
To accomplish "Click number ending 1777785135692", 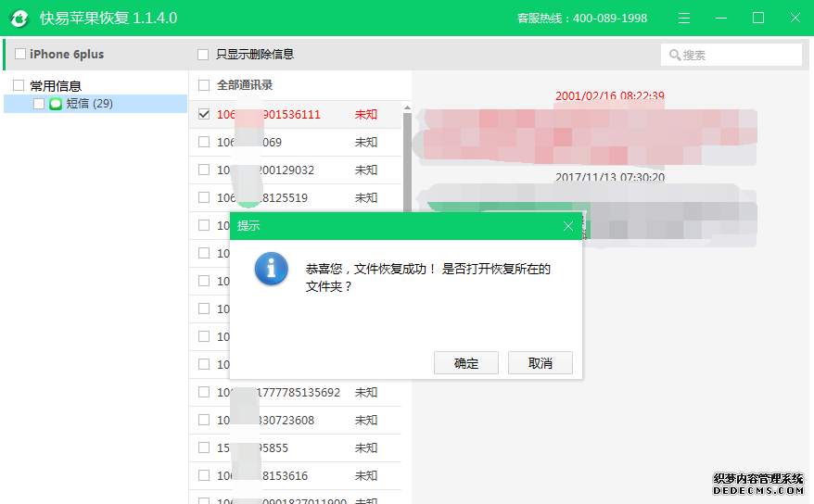I will click(x=278, y=393).
